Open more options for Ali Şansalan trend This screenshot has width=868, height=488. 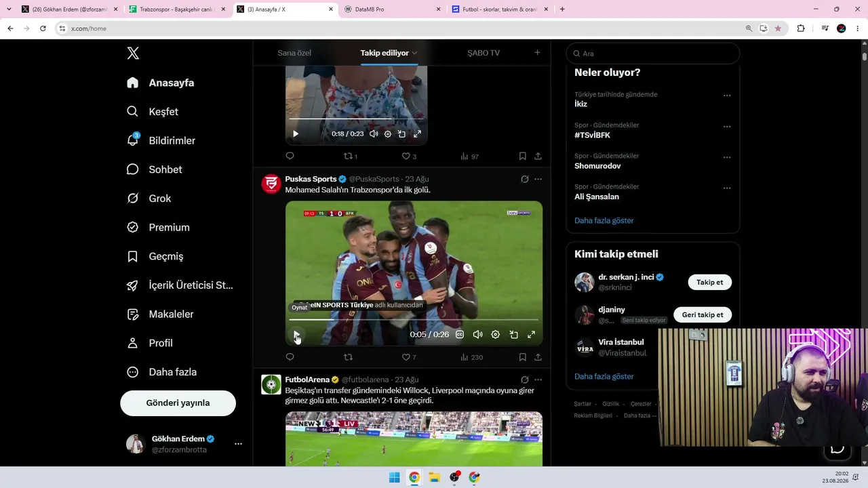[x=727, y=188]
